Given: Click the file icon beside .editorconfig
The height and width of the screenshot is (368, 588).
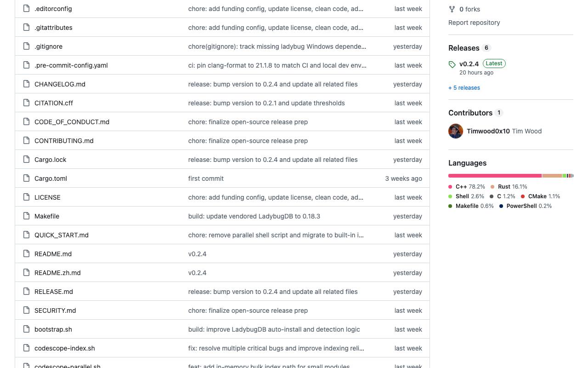Looking at the screenshot, I should (x=27, y=8).
